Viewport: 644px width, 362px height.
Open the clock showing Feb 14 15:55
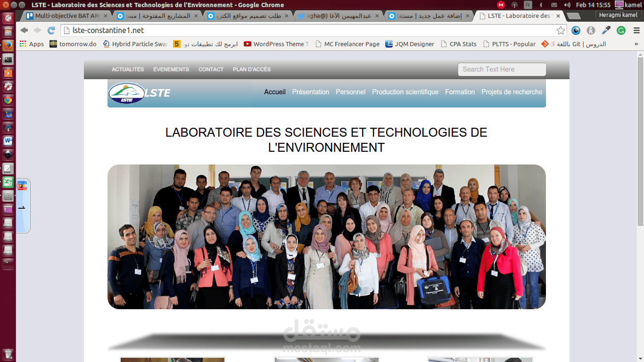pos(593,5)
